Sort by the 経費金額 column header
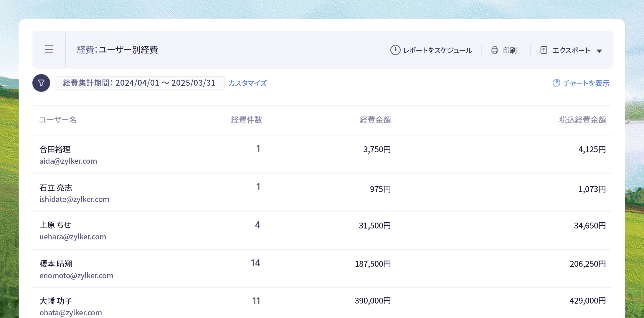 click(x=375, y=120)
